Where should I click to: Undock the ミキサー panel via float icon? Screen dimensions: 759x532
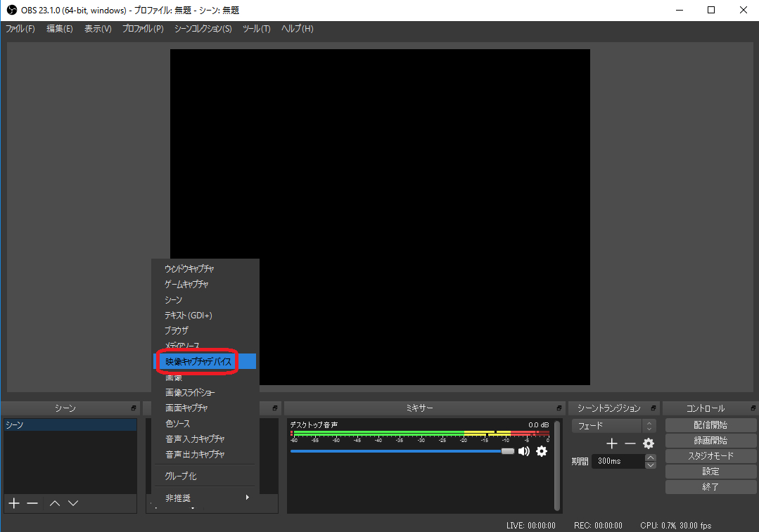click(559, 408)
